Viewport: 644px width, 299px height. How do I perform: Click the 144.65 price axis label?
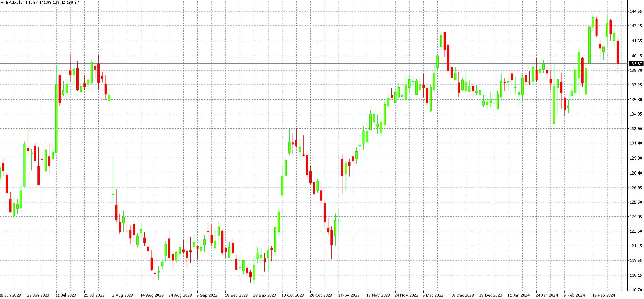pyautogui.click(x=636, y=11)
